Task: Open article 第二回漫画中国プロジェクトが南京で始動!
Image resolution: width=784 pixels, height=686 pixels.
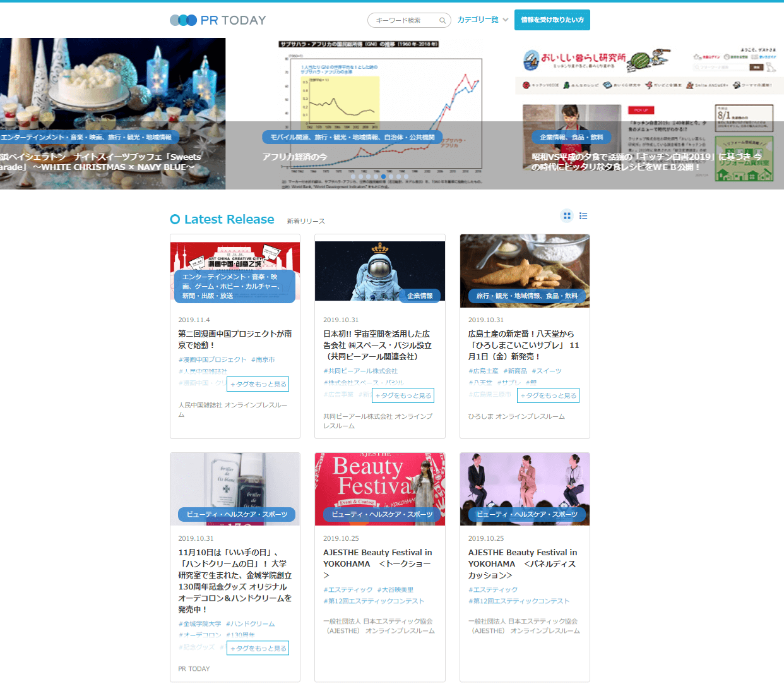Action: [x=235, y=339]
